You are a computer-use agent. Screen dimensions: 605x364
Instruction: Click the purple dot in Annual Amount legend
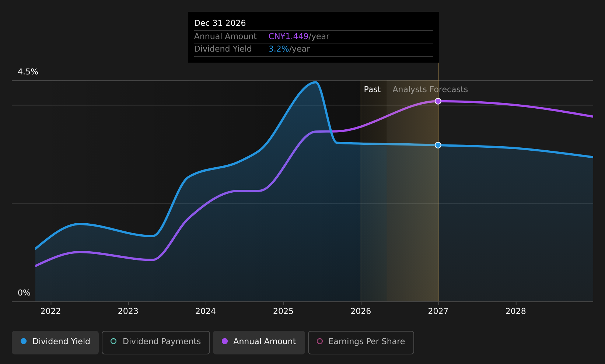click(x=225, y=341)
